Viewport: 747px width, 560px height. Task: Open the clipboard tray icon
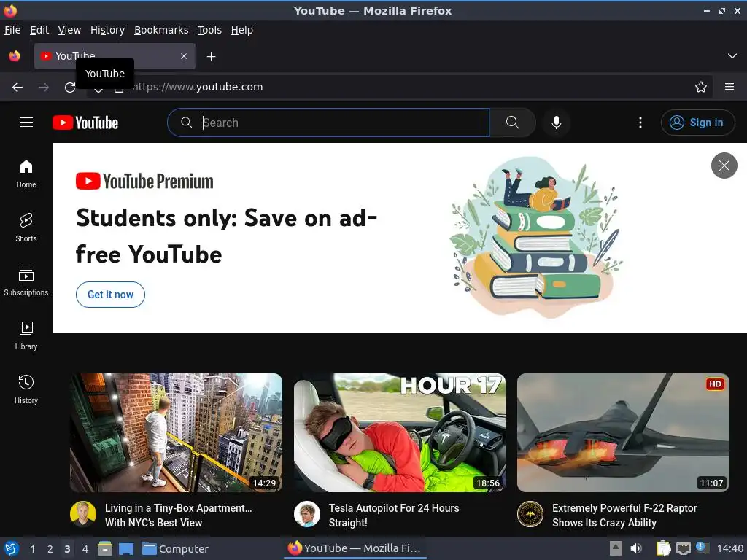(662, 548)
